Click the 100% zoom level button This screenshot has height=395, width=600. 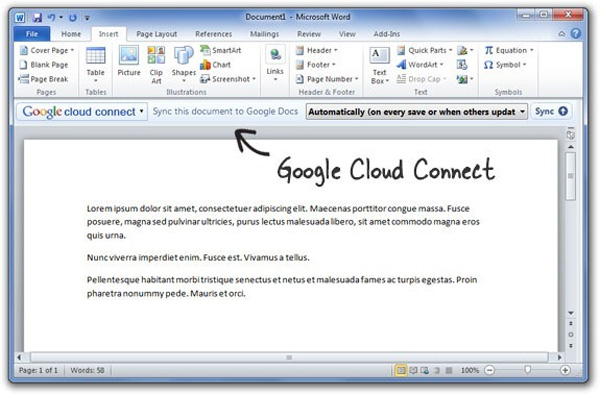click(470, 370)
